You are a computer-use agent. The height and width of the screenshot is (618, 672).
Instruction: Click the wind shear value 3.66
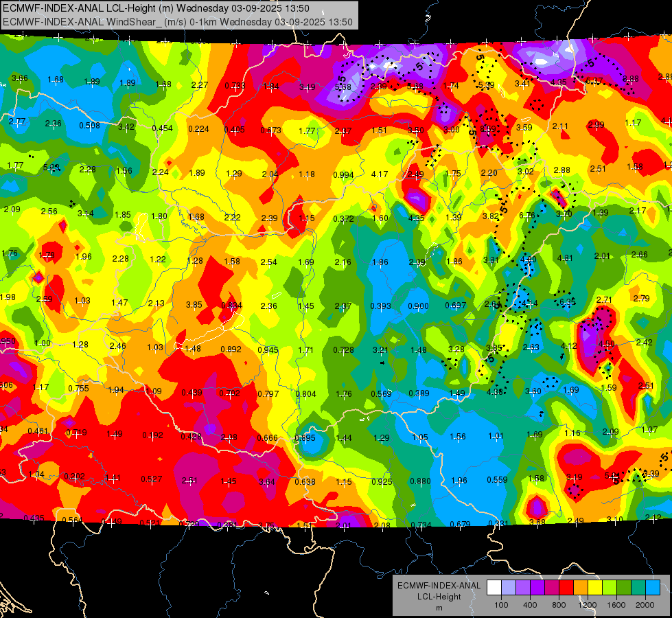click(x=20, y=78)
